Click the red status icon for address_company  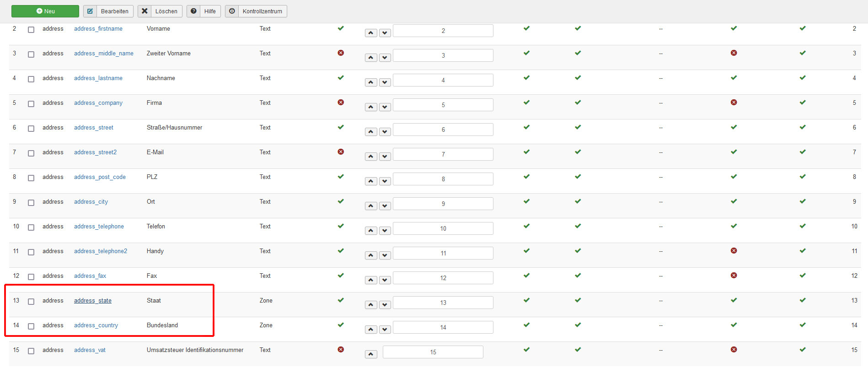tap(341, 103)
